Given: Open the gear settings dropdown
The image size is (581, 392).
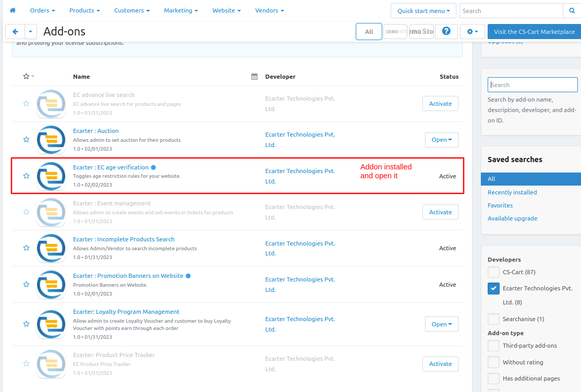Looking at the screenshot, I should (473, 32).
